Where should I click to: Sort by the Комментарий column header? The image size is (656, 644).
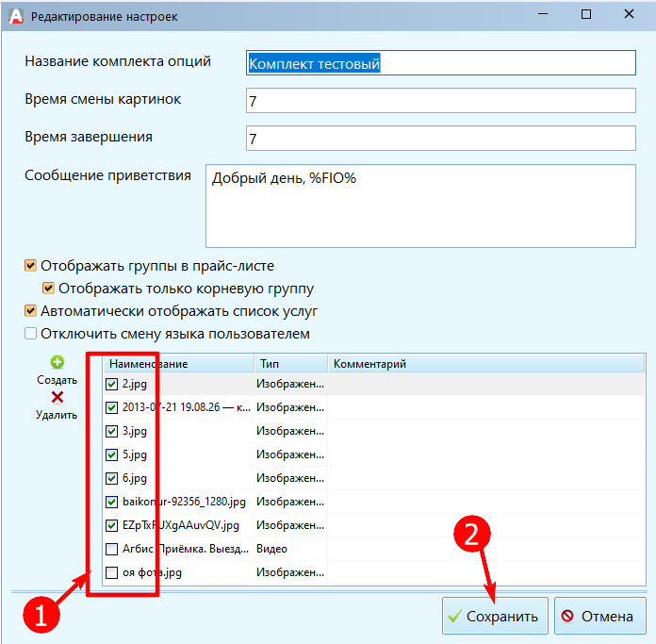tap(486, 364)
